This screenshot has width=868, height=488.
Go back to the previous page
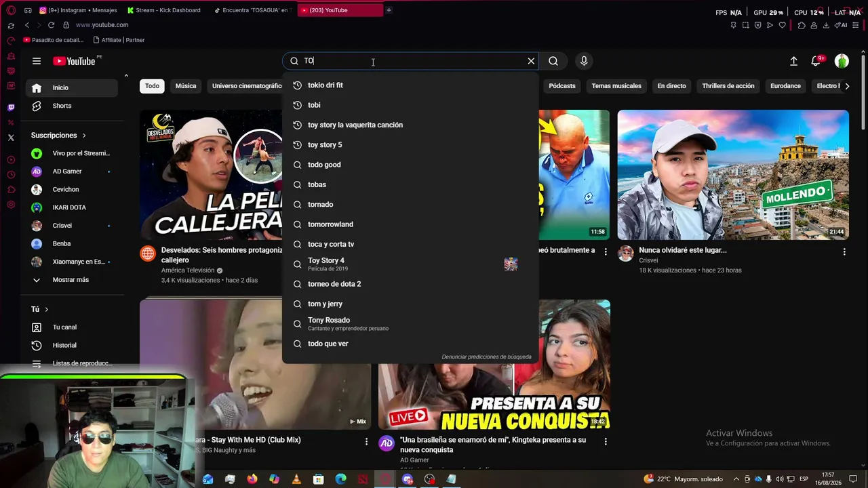27,25
